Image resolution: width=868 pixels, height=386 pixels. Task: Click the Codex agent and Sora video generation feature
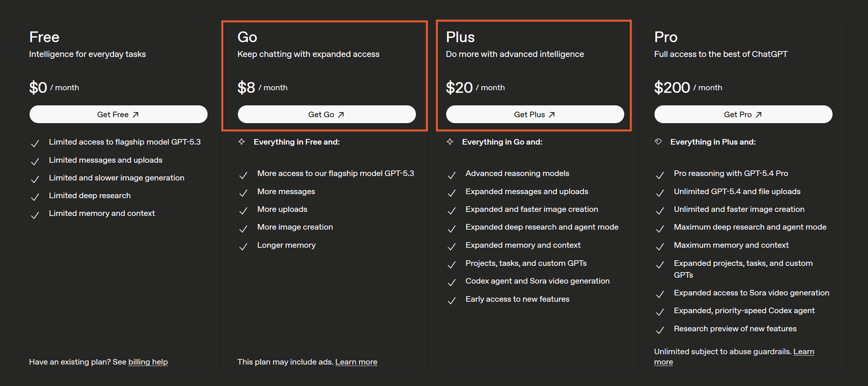pyautogui.click(x=537, y=281)
